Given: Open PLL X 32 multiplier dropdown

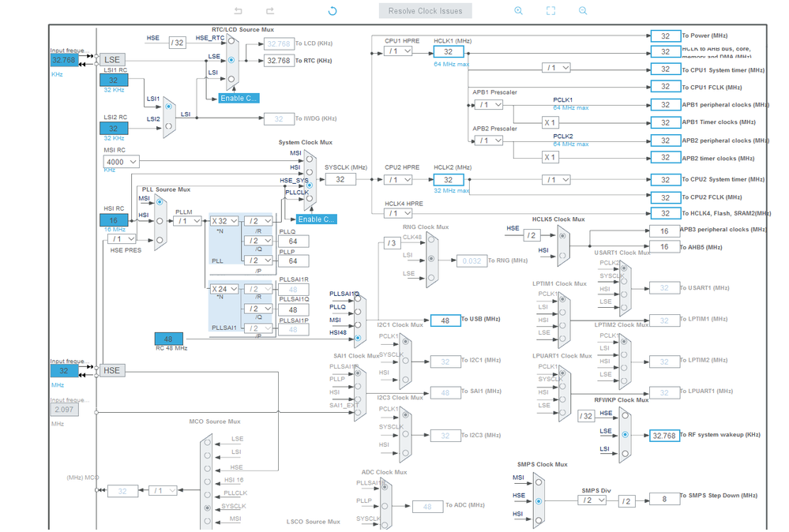Looking at the screenshot, I should point(224,221).
